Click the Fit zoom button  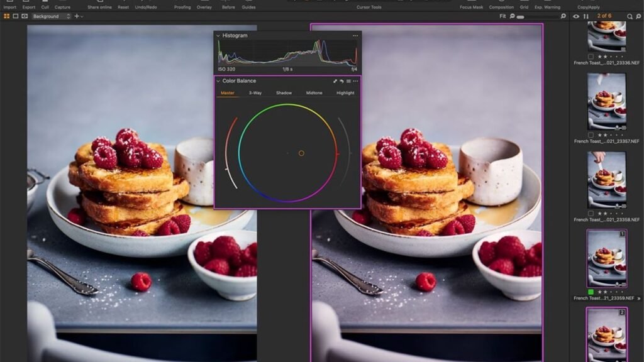(x=502, y=16)
